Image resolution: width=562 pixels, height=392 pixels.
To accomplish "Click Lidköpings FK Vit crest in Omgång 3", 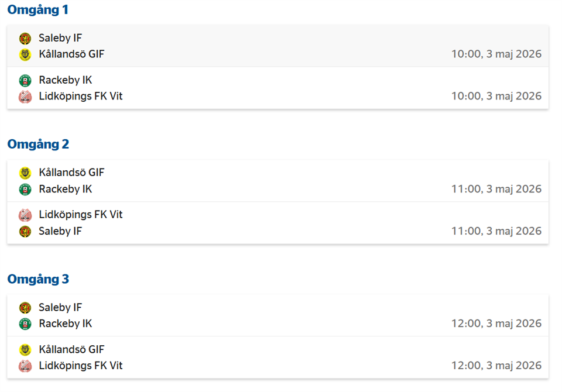I will pos(25,366).
